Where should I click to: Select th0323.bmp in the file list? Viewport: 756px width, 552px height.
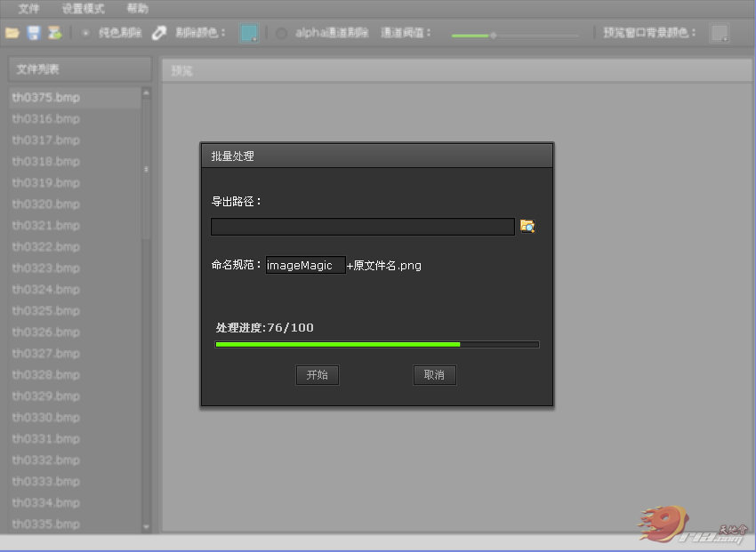coord(75,268)
